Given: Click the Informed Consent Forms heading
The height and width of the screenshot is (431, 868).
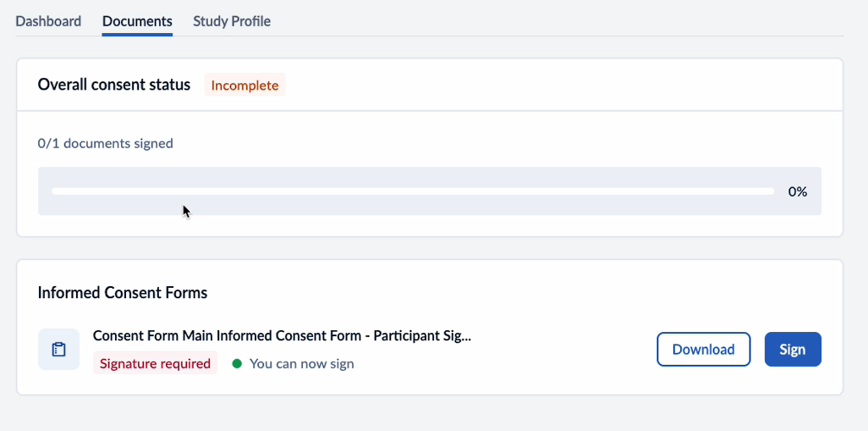Looking at the screenshot, I should (x=122, y=293).
